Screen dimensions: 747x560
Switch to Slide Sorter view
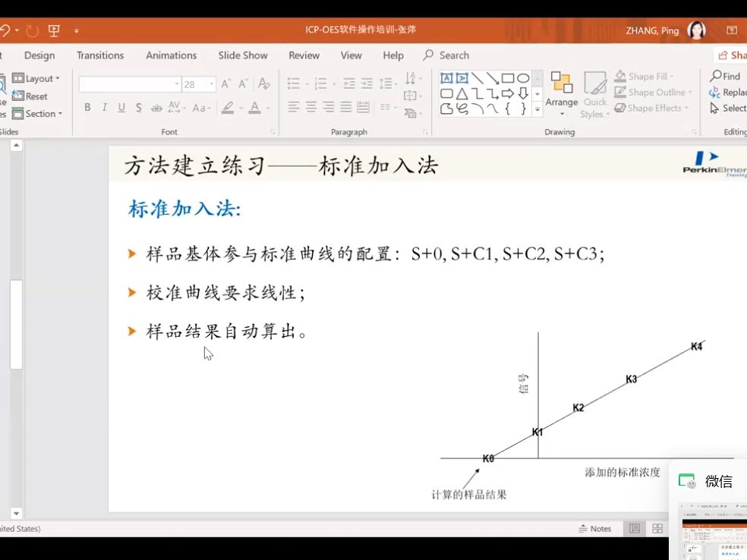[657, 529]
